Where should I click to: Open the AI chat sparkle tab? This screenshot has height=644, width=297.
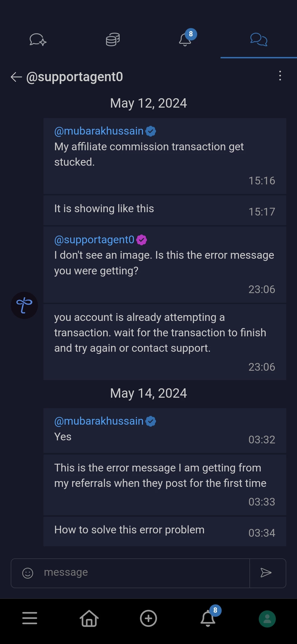click(x=38, y=40)
